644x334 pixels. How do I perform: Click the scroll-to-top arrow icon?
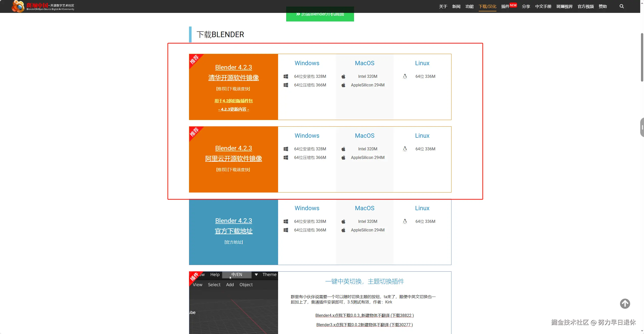tap(625, 303)
